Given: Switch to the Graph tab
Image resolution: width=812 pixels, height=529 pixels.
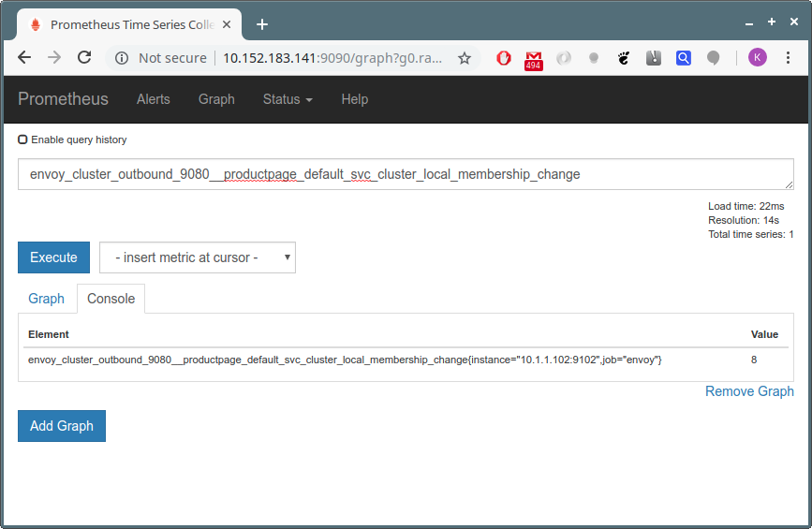Looking at the screenshot, I should 46,299.
